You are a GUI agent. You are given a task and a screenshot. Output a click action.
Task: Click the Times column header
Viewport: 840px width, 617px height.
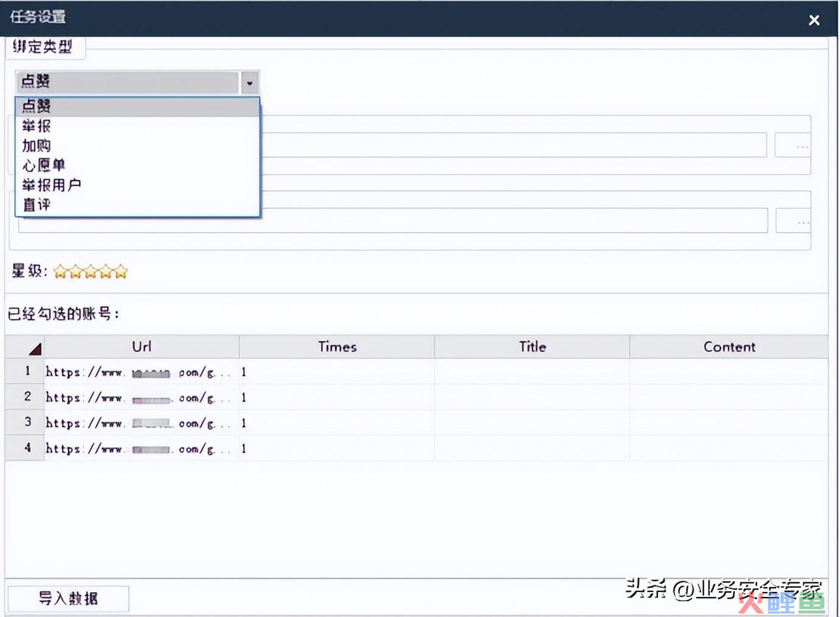(x=337, y=347)
